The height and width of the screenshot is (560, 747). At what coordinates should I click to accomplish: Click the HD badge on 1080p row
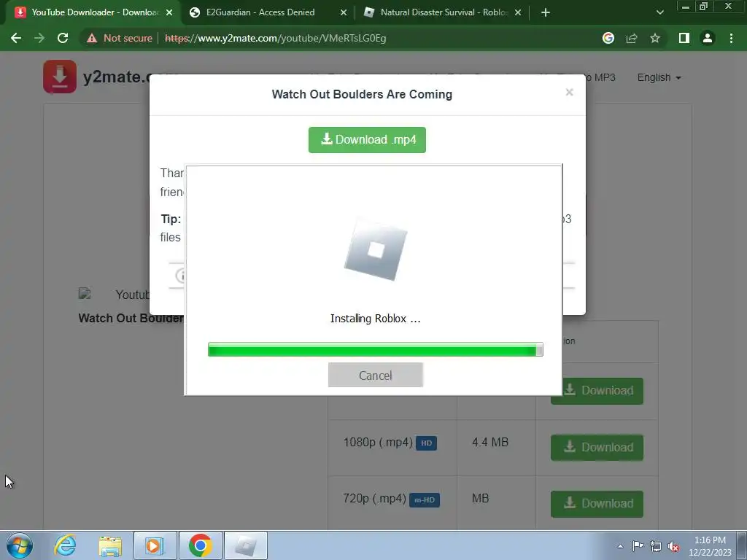(x=426, y=443)
